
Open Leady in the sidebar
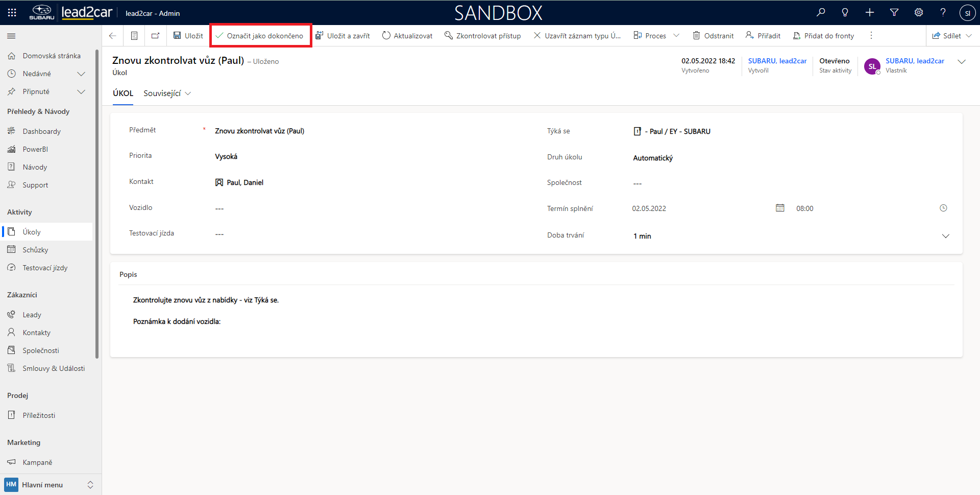click(x=32, y=315)
